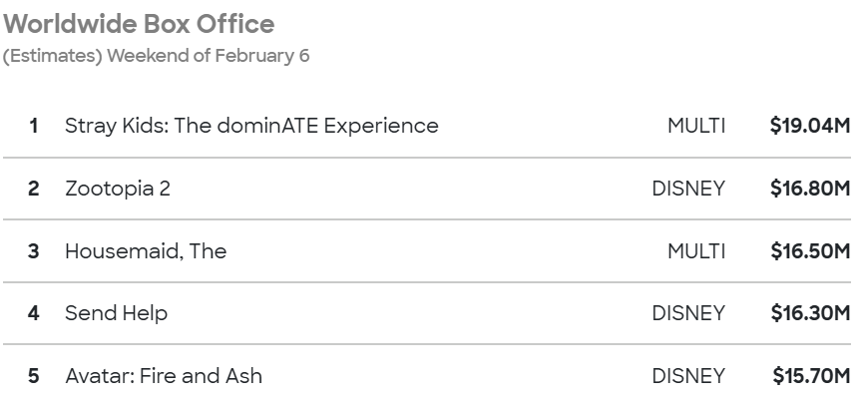Select DISNEY label in Send Help row
Screen dimensions: 868x406
click(688, 313)
